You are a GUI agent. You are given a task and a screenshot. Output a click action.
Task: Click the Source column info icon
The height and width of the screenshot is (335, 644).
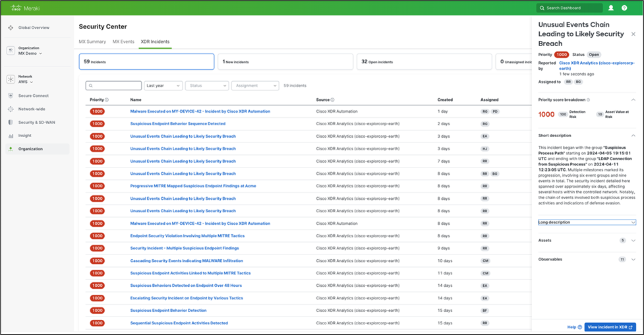pos(332,100)
